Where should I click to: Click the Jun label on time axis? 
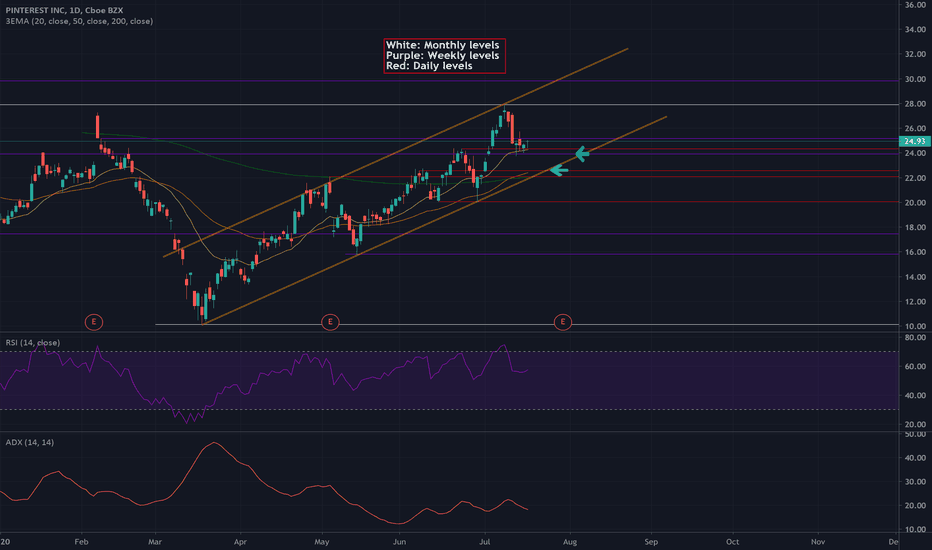tap(399, 542)
